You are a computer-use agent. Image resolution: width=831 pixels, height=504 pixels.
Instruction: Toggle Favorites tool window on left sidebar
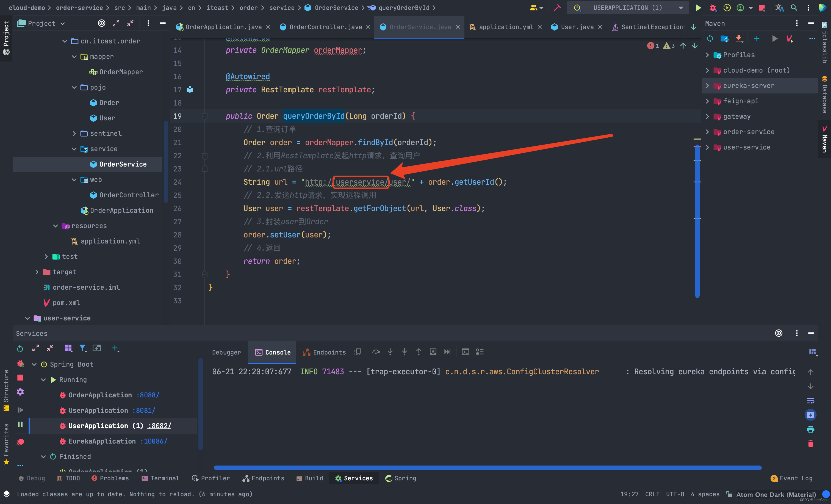[6, 444]
